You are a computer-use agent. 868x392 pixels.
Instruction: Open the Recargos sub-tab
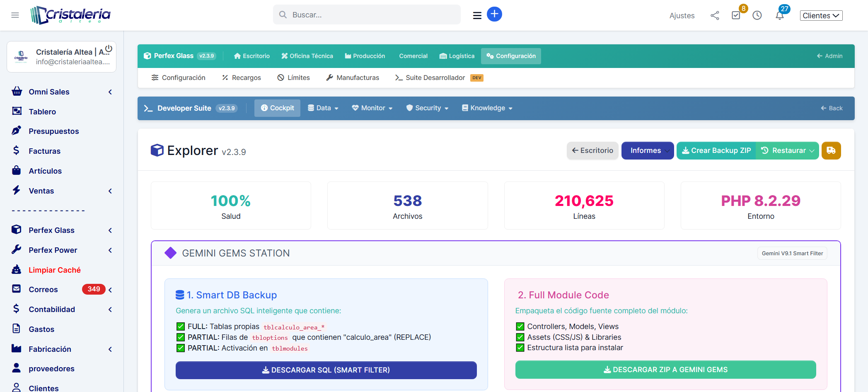point(242,78)
